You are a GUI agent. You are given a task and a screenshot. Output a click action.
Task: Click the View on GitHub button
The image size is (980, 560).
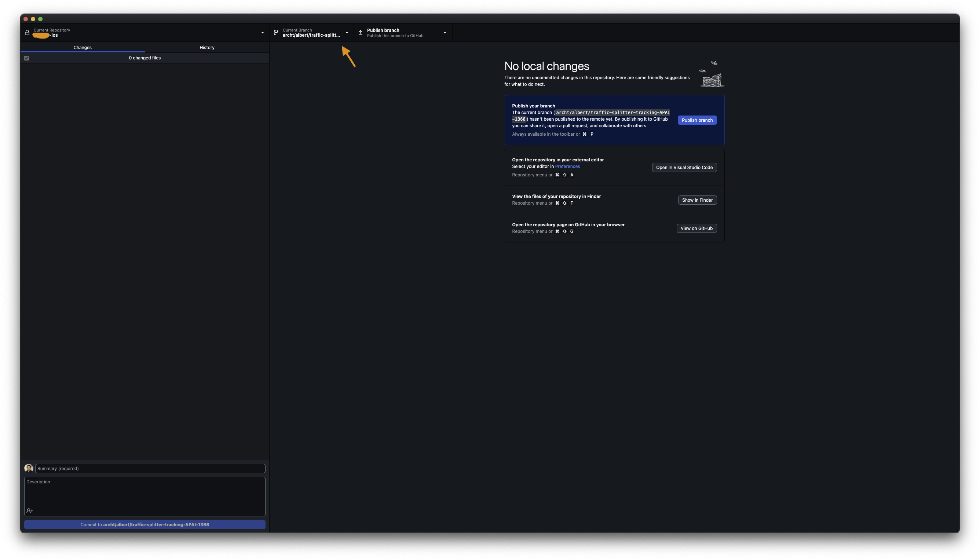coord(696,228)
